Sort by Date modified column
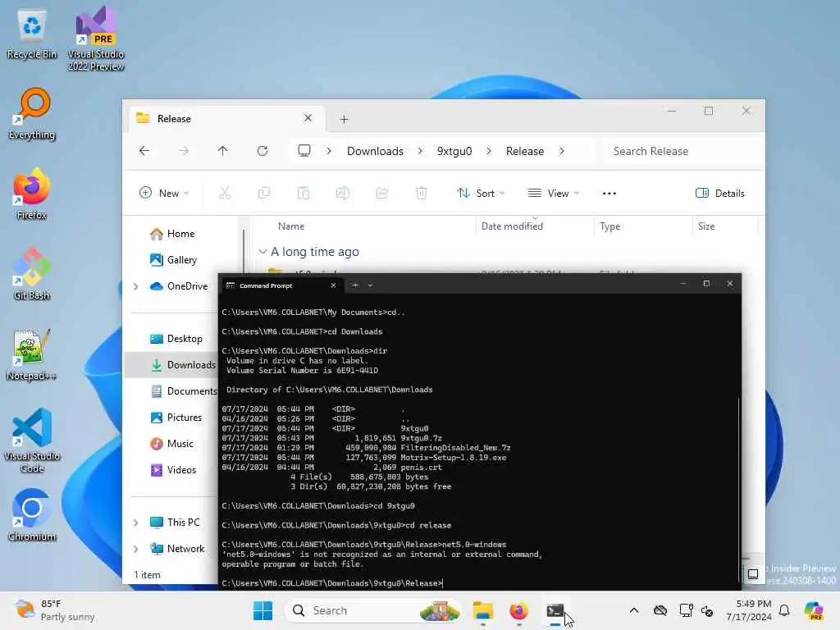 point(512,226)
